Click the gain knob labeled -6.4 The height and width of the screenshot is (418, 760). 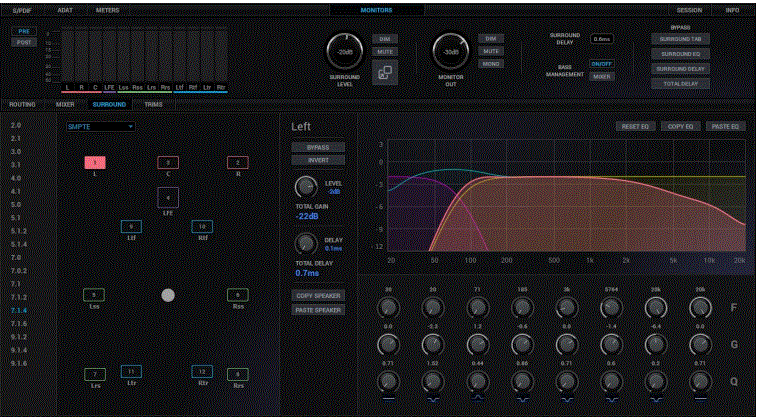click(x=656, y=345)
